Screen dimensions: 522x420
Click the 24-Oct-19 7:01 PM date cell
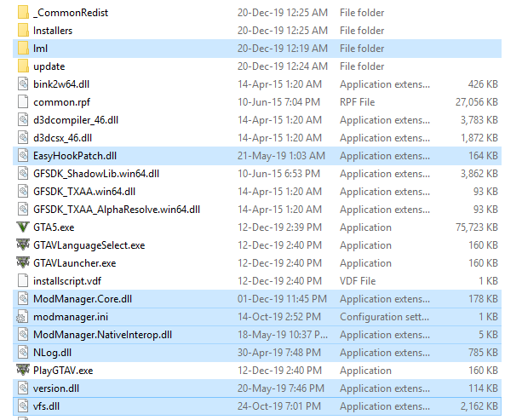(279, 406)
